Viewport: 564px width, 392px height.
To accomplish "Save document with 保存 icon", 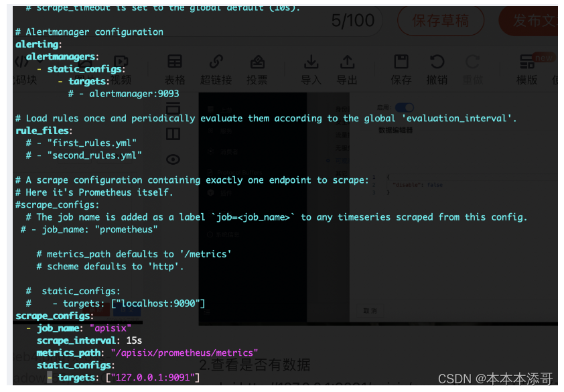I will coord(401,69).
